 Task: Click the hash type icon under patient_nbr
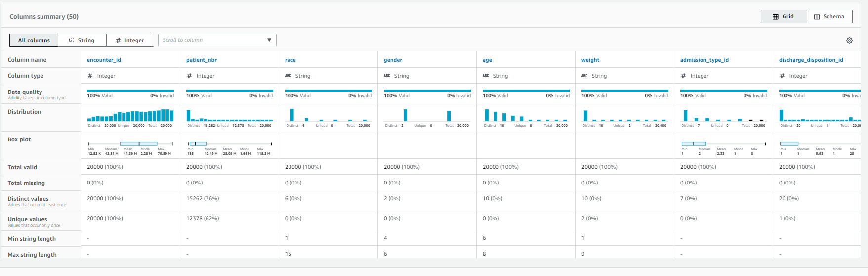click(189, 76)
